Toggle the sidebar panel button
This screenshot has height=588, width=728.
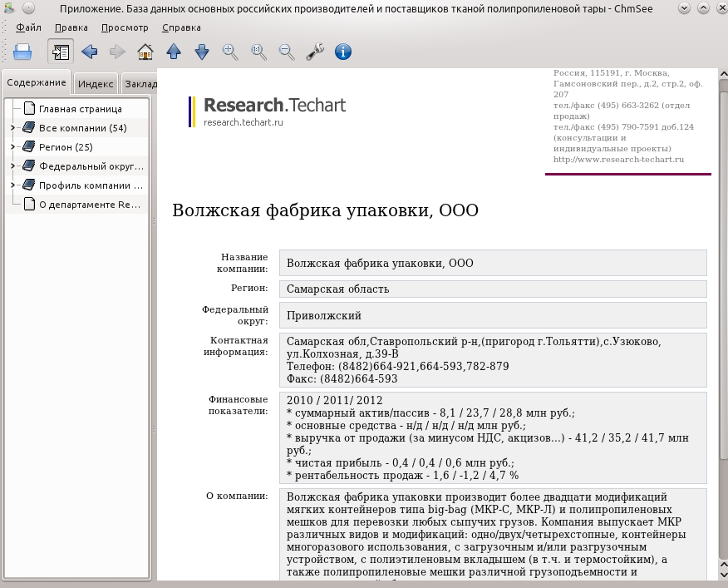tap(61, 52)
